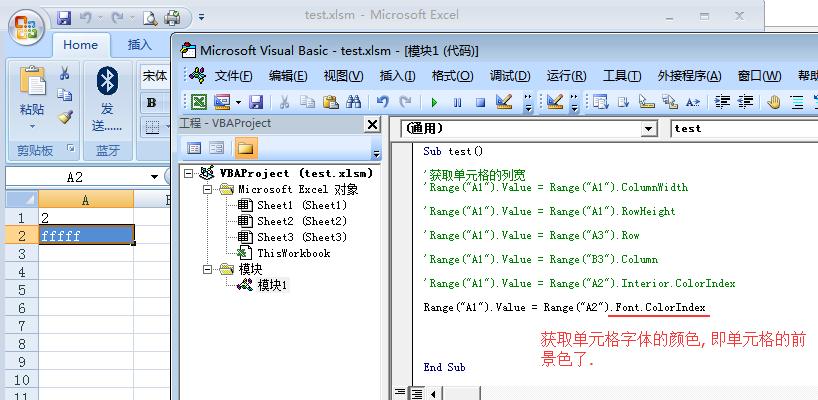Click the Excel Office button orb

tap(26, 27)
